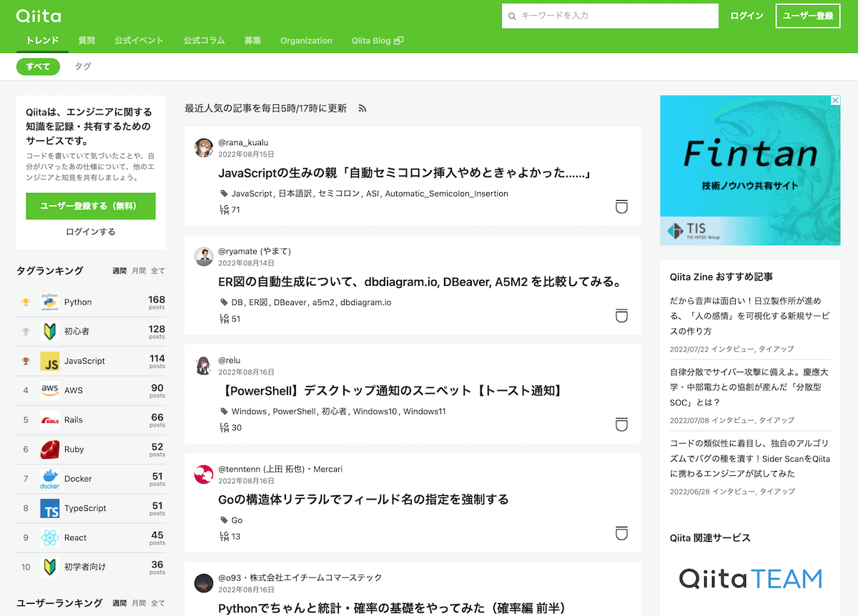Screen dimensions: 858x616
Task: Open the 公式コラム tab
Action: tap(204, 41)
